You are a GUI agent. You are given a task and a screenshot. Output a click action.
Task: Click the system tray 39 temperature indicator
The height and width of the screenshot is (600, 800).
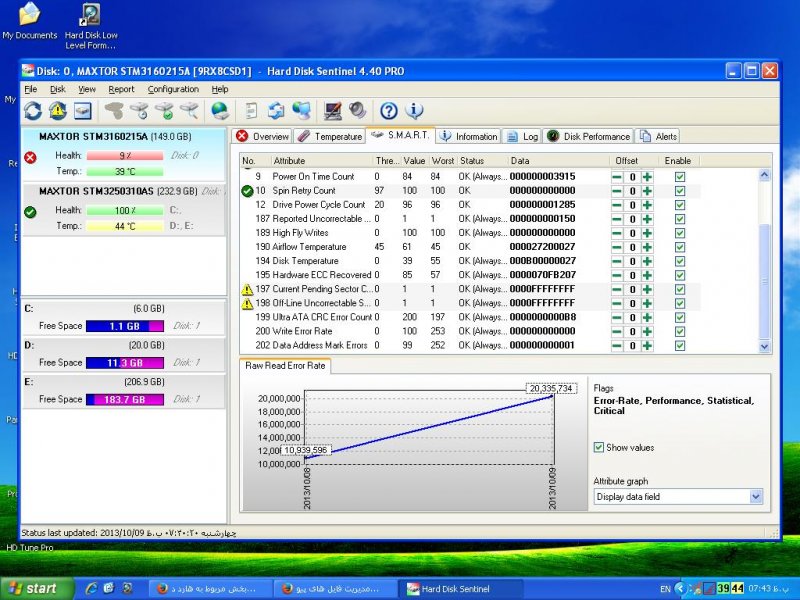723,588
